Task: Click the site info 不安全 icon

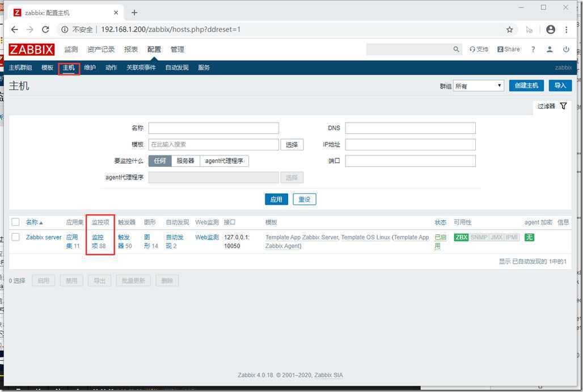Action: coord(65,29)
